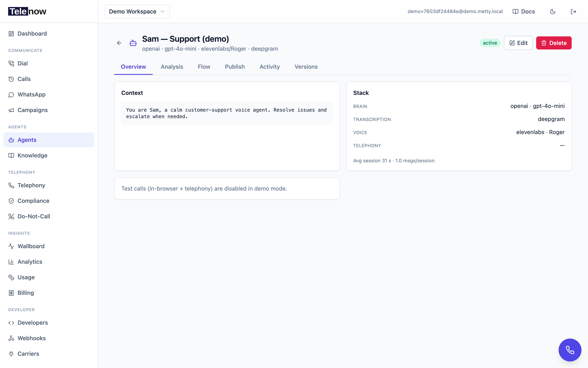Open Usage page

[49, 277]
